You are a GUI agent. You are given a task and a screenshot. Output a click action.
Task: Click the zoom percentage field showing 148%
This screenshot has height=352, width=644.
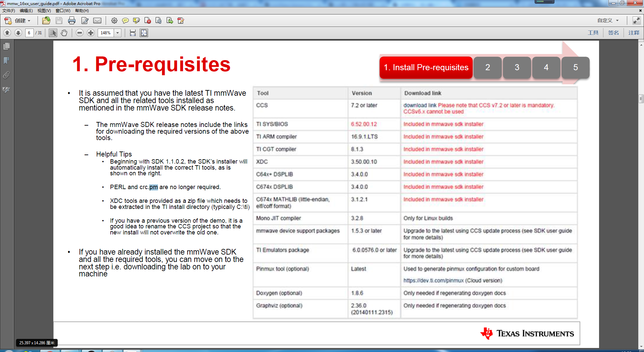[106, 33]
